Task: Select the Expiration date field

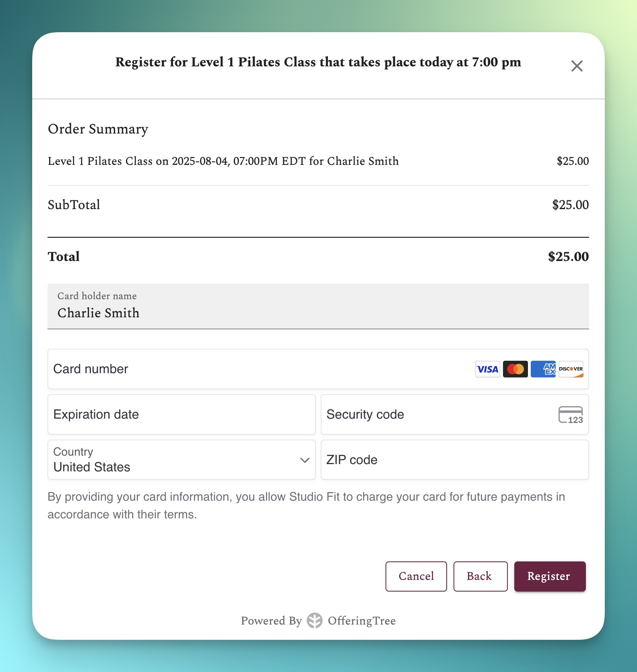Action: [x=181, y=415]
